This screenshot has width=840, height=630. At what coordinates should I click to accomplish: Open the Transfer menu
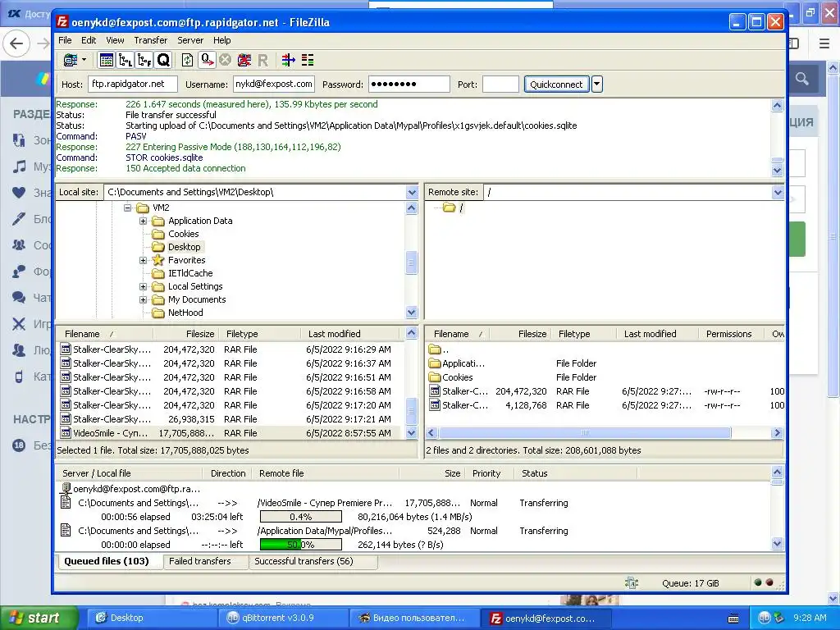click(x=151, y=40)
